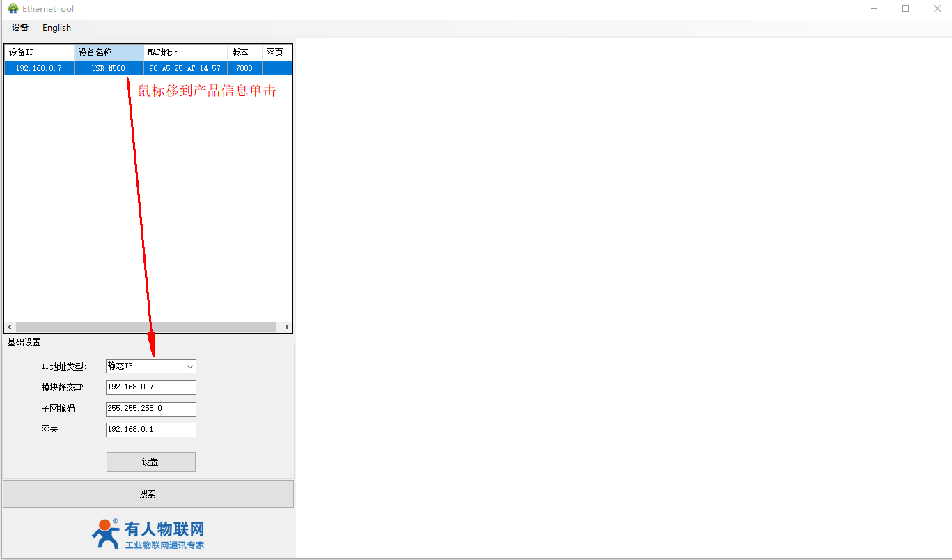Click the 版本 column header
Image resolution: width=952 pixels, height=560 pixels.
pyautogui.click(x=244, y=53)
